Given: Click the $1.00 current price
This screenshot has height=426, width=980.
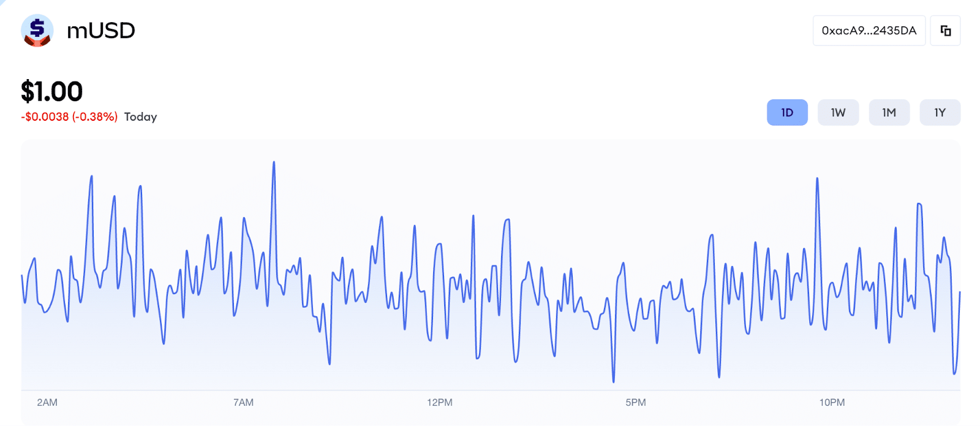Looking at the screenshot, I should (x=52, y=92).
